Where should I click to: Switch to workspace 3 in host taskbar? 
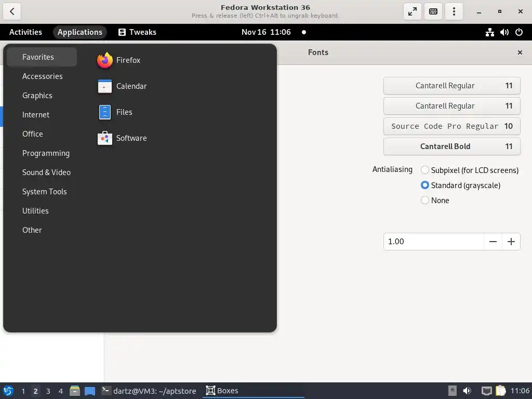(48, 391)
